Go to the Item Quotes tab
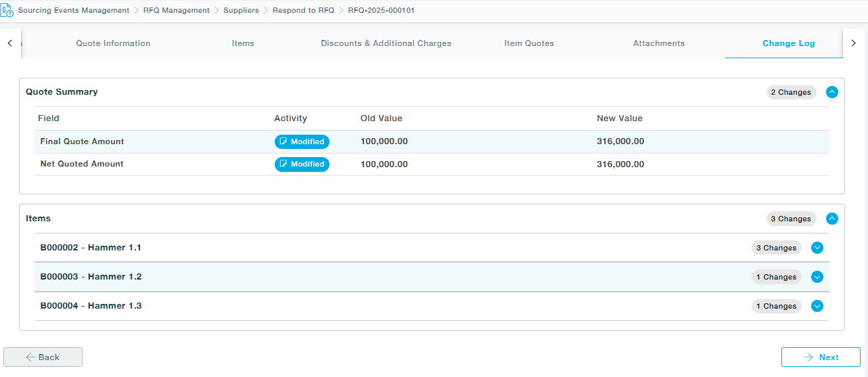 [x=529, y=43]
